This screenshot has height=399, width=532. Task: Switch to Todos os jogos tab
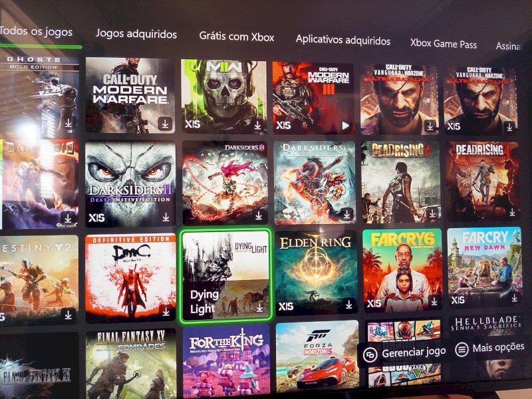[36, 31]
